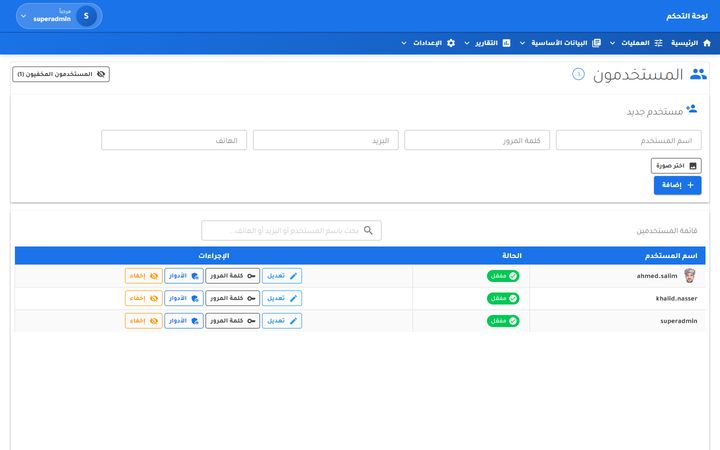
Task: Click username text superadmin in table
Action: pyautogui.click(x=679, y=321)
